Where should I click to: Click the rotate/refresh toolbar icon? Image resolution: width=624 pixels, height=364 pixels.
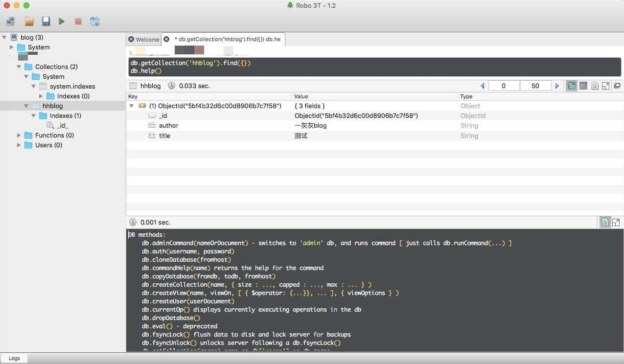95,22
